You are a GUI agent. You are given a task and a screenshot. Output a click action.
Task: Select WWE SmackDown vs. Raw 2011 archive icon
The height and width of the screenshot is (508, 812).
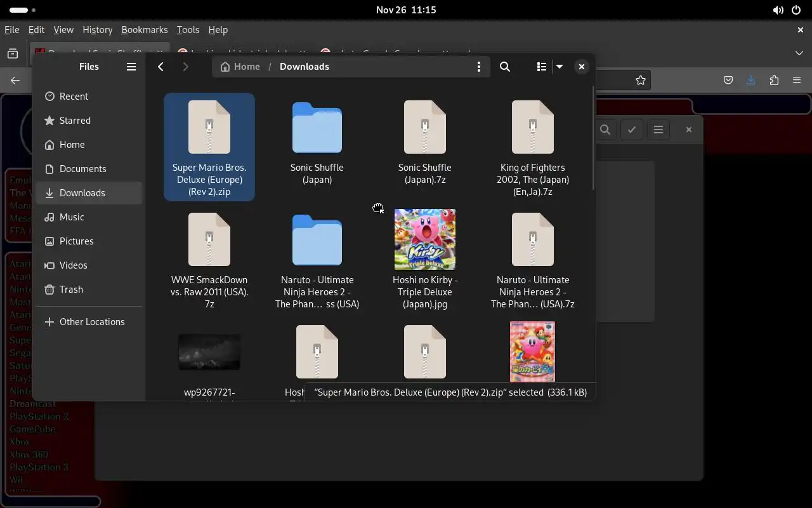pos(209,239)
